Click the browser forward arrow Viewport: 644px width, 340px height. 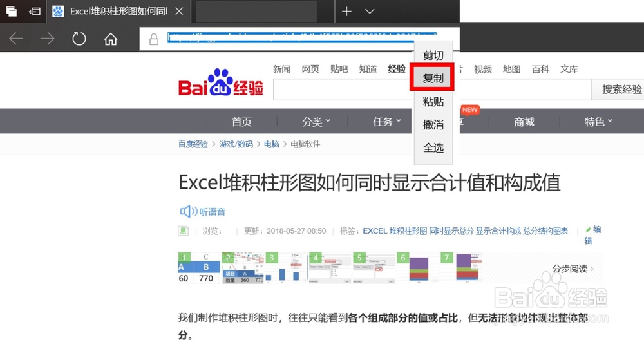pyautogui.click(x=48, y=39)
